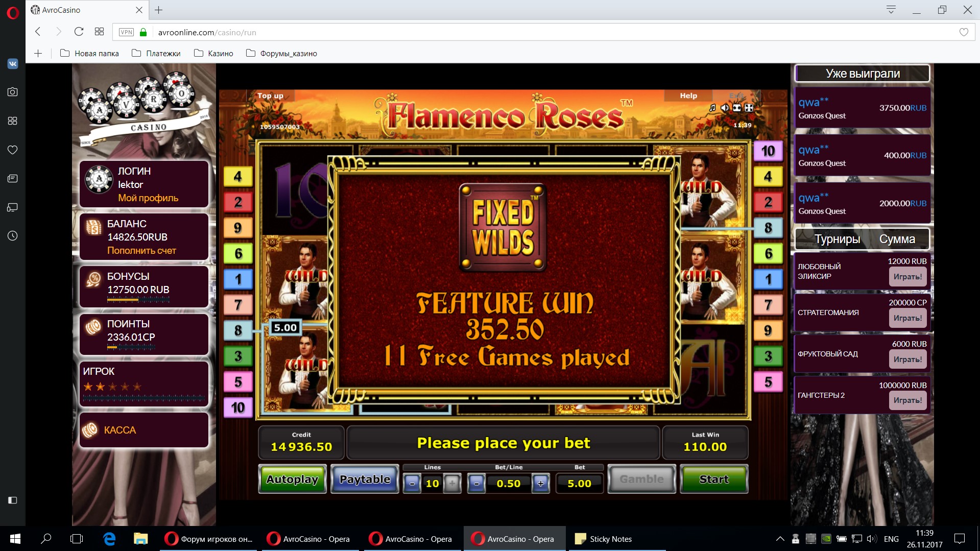
Task: Open bookmarks heart in Opera sidebar
Action: tap(13, 150)
